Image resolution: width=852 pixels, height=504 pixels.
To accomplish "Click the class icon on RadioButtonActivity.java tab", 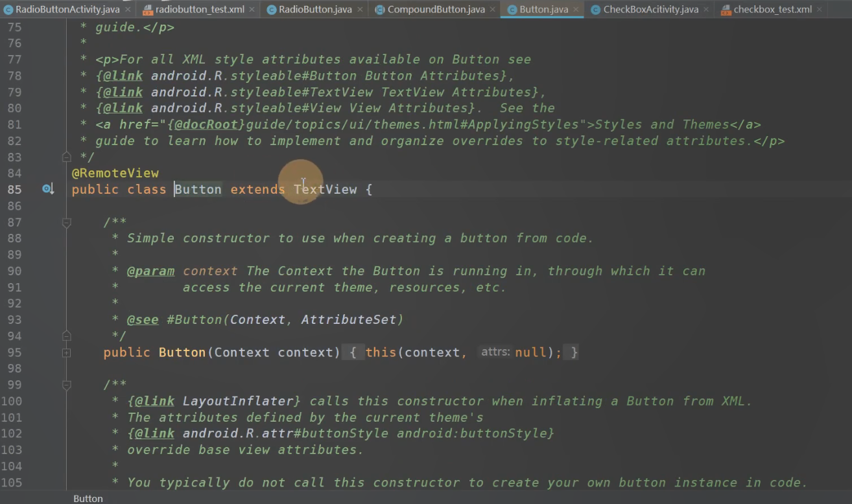I will pos(8,10).
